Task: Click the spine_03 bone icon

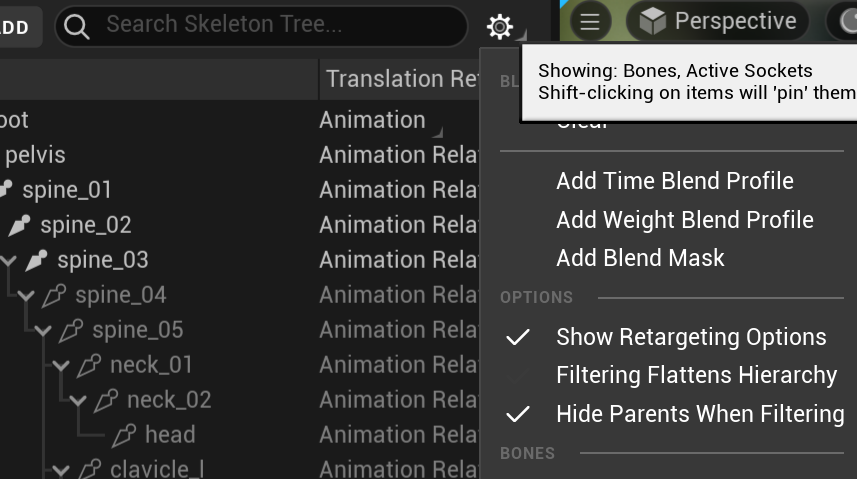Action: tap(37, 260)
